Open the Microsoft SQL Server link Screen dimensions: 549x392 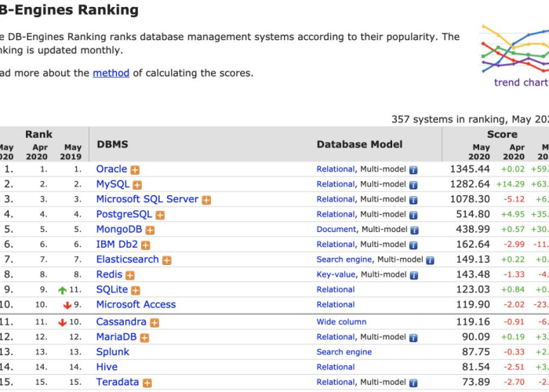(147, 199)
